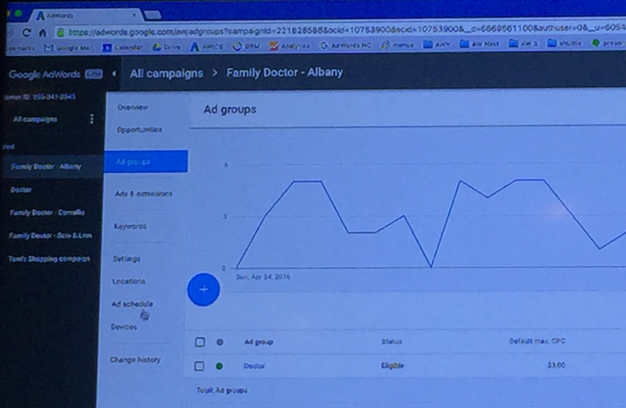
Task: Open the Ad schedule page
Action: [x=132, y=304]
